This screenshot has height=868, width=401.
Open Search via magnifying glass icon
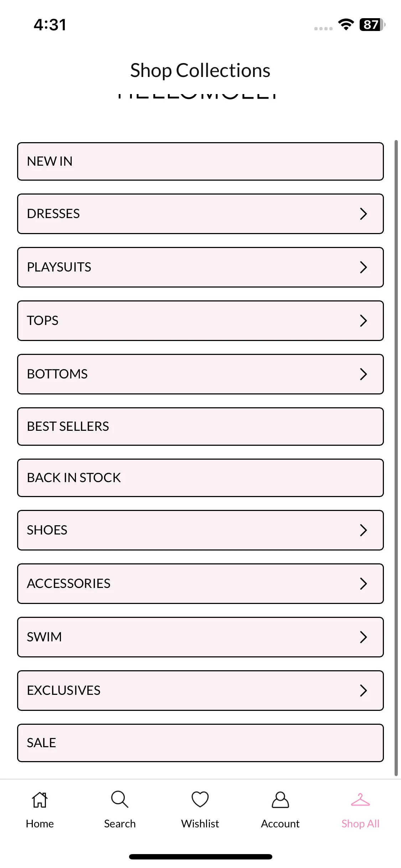(x=120, y=800)
